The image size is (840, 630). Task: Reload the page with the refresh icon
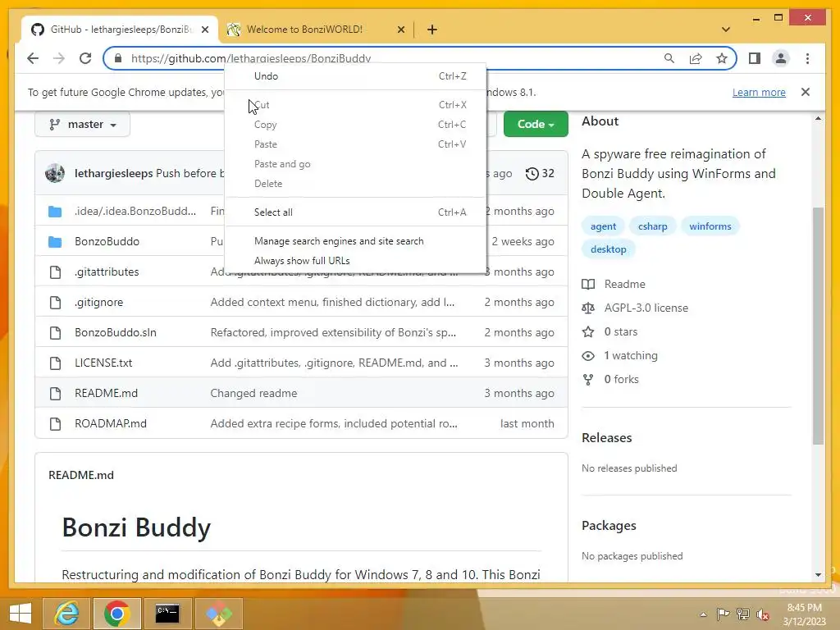tap(85, 58)
